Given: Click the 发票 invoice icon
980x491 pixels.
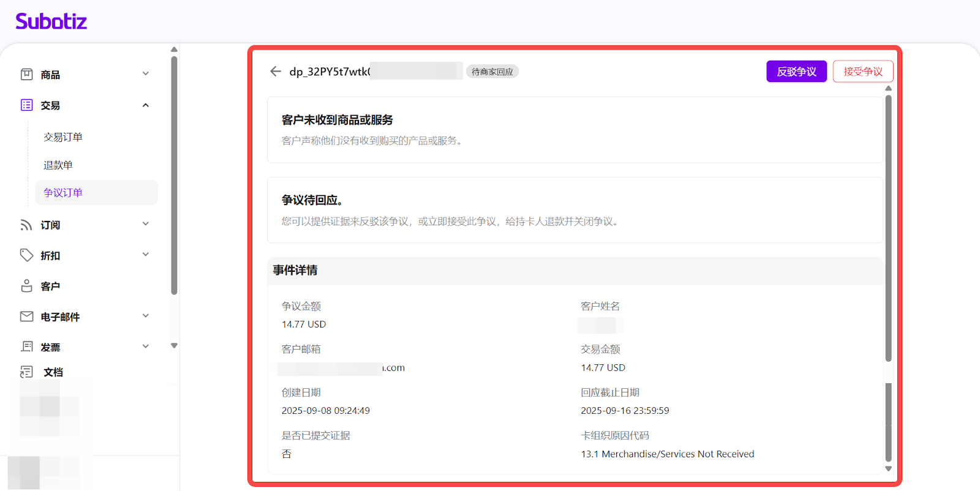Looking at the screenshot, I should tap(26, 347).
